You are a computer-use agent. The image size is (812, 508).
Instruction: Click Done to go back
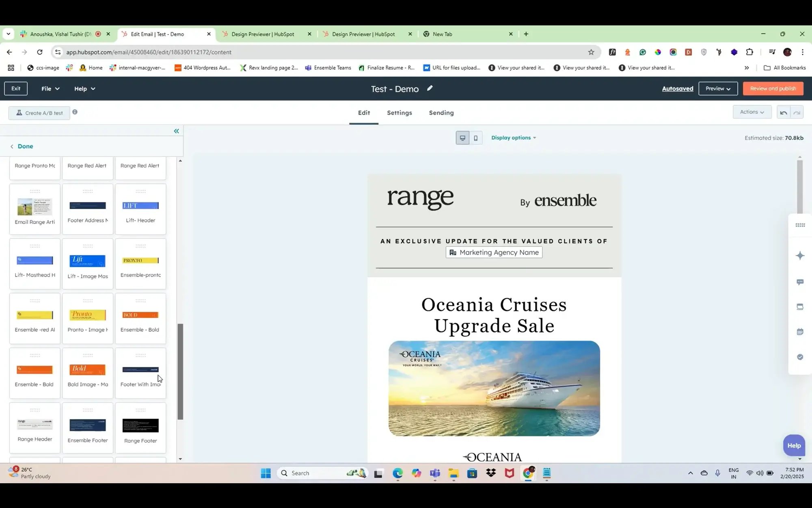pyautogui.click(x=25, y=146)
